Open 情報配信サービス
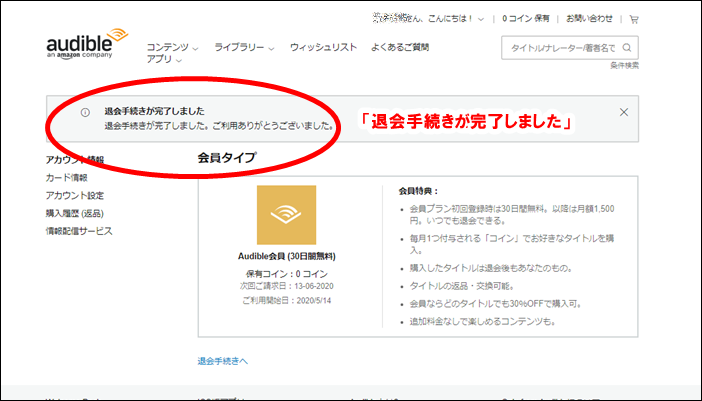702x401 pixels. pos(79,231)
